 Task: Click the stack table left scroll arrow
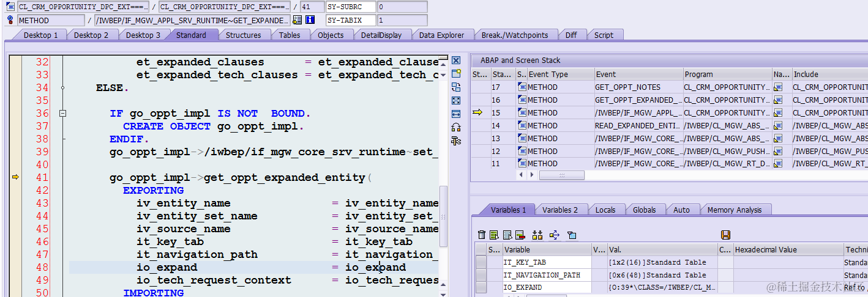coord(522,175)
